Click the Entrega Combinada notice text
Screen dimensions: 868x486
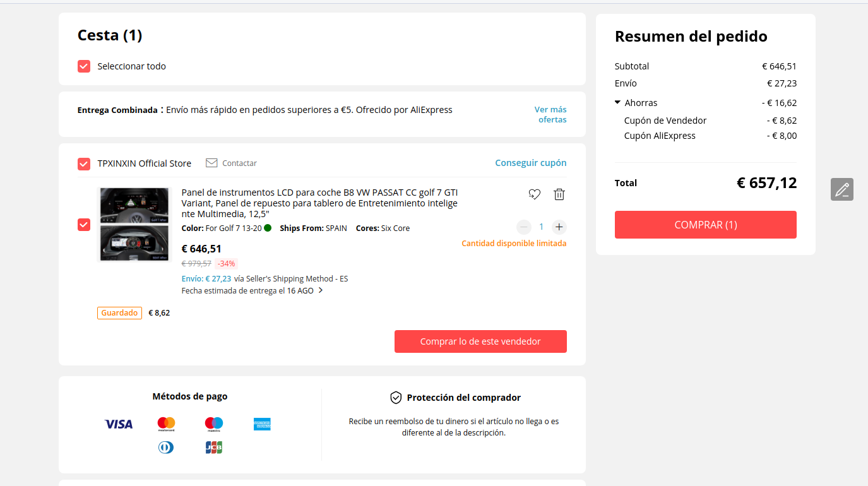(x=265, y=110)
